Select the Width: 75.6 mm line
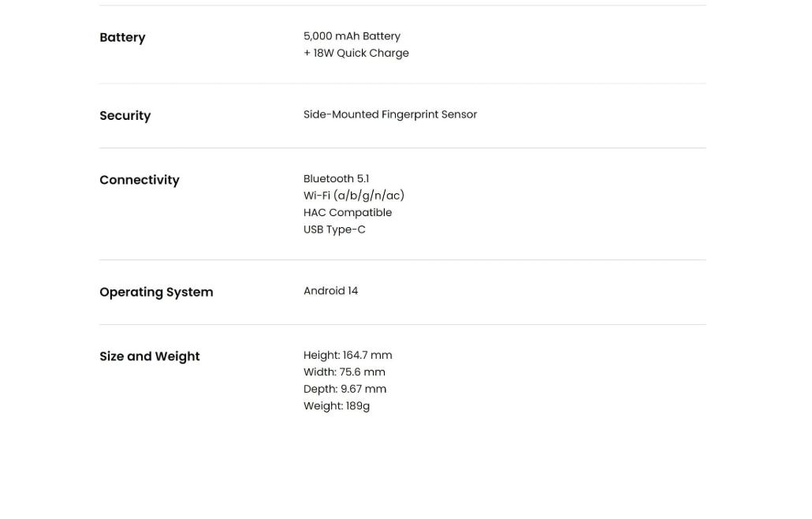The image size is (812, 519). click(345, 372)
